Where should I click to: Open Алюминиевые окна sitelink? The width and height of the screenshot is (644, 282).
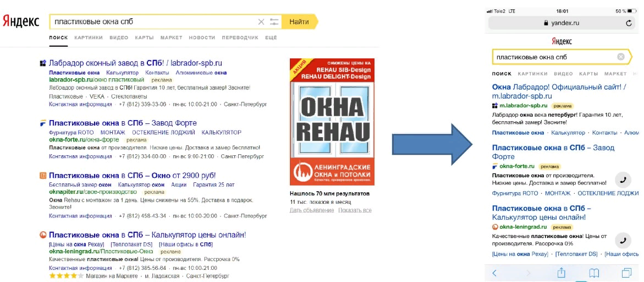tap(201, 73)
